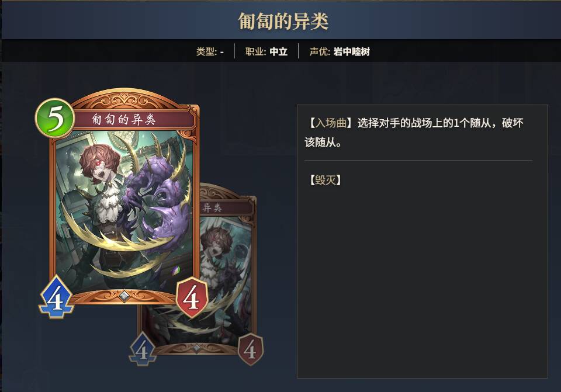Click the diamond gem at evolved card bottom
The image size is (561, 392).
(x=196, y=347)
